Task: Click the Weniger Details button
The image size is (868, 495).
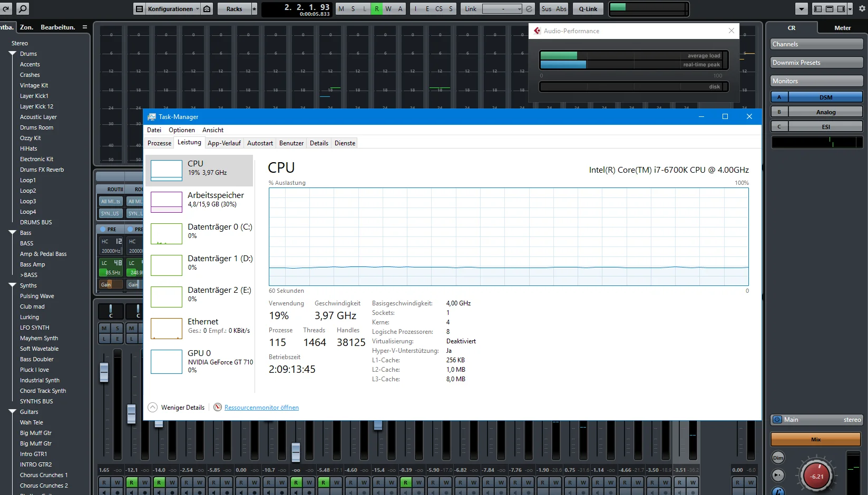Action: [177, 408]
